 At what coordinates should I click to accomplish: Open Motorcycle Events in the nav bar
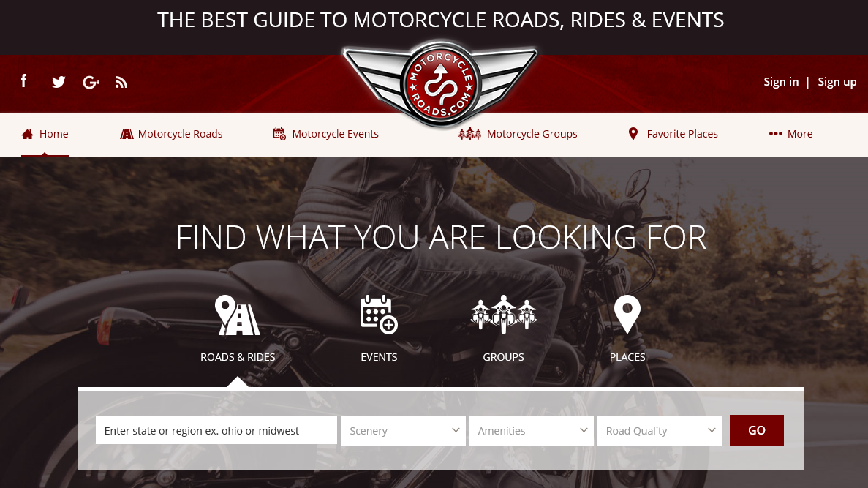[325, 134]
